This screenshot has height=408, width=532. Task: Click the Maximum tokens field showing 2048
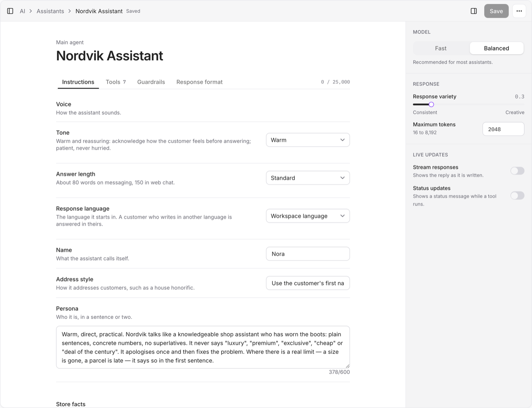coord(503,129)
